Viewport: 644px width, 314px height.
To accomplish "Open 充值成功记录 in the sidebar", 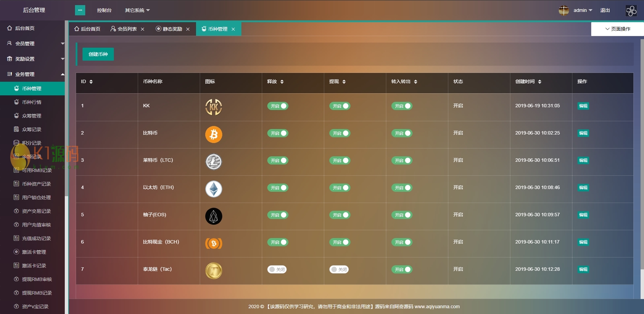I will pyautogui.click(x=32, y=238).
